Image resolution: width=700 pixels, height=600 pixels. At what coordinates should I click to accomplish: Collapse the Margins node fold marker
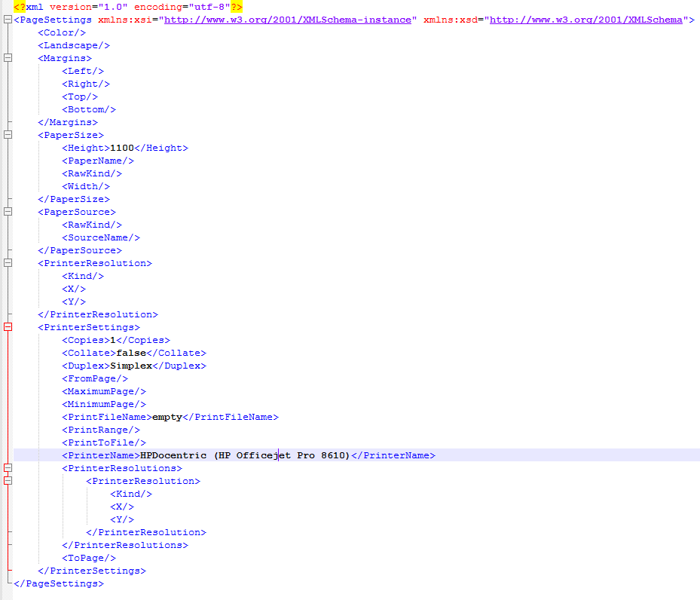[x=8, y=57]
